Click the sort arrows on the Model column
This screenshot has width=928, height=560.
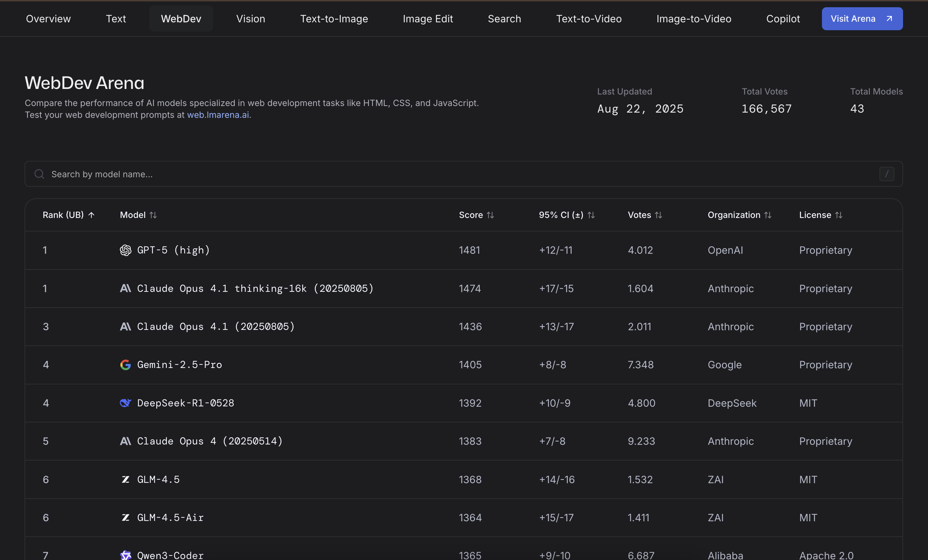[153, 215]
